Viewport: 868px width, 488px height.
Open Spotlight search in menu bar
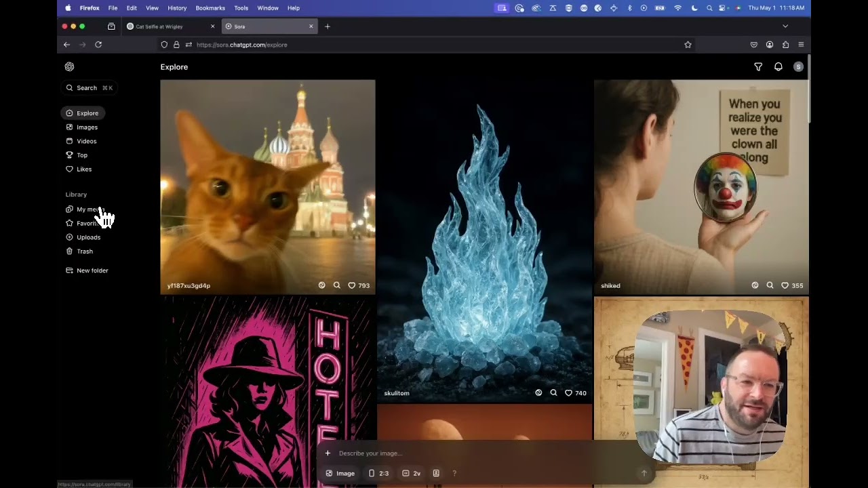point(709,8)
